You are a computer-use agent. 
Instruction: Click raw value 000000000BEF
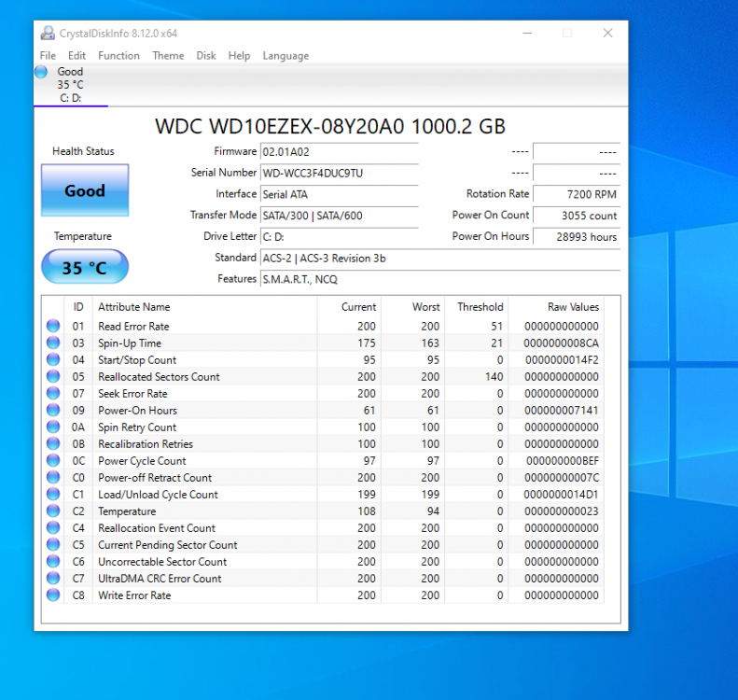pos(563,461)
